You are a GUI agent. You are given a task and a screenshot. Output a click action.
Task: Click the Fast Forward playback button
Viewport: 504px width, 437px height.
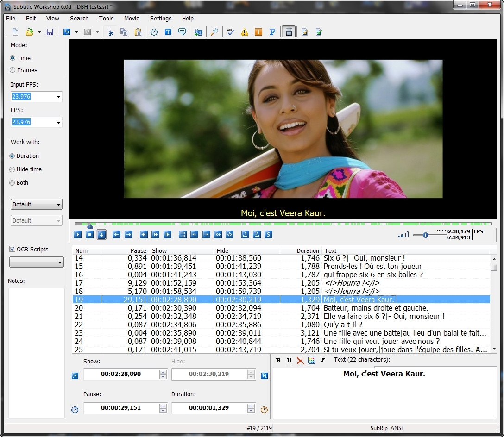point(156,235)
